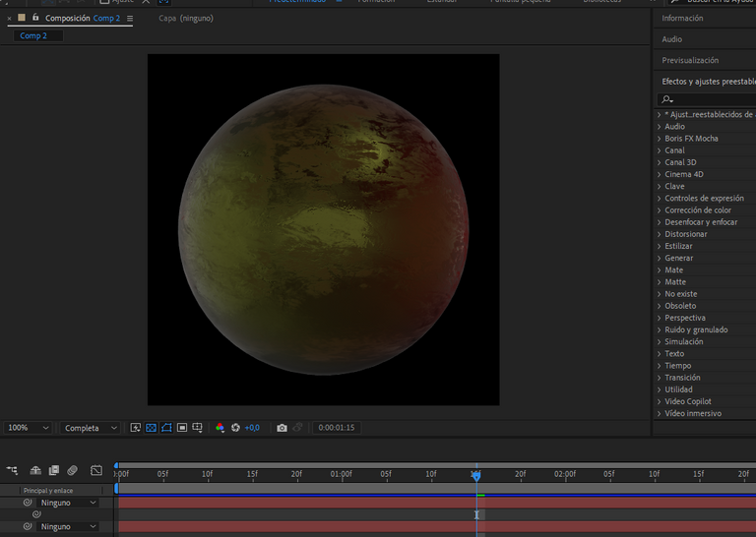
Task: Toggle the frame blending switch icon
Action: [x=54, y=470]
